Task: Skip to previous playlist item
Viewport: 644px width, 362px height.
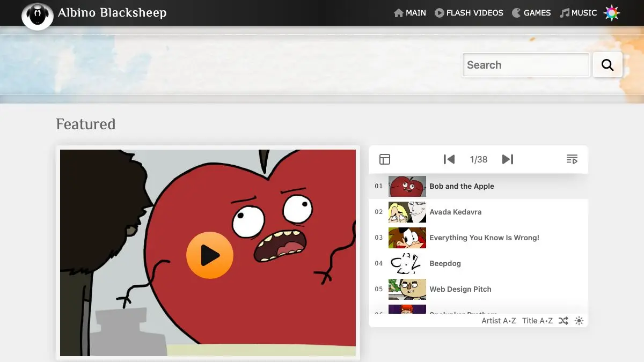Action: click(449, 159)
